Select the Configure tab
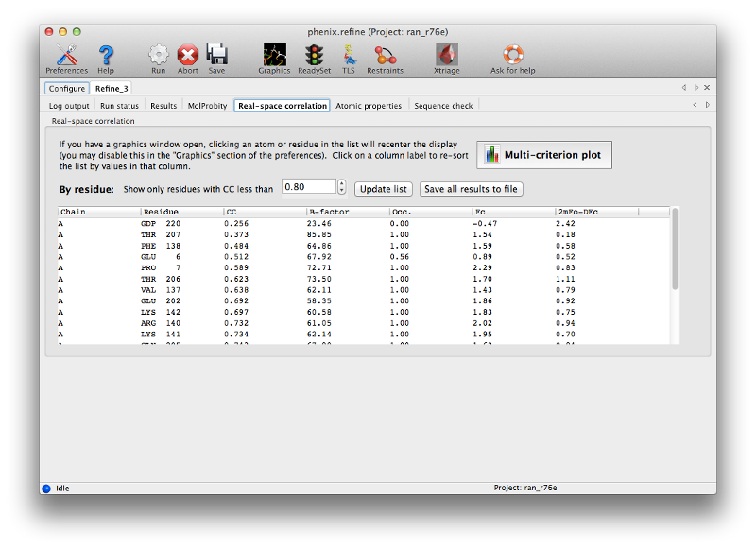756x549 pixels. click(67, 88)
